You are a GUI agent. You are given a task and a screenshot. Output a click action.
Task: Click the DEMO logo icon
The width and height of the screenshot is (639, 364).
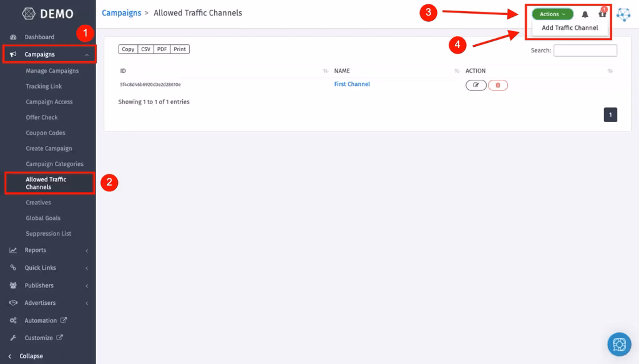(29, 14)
